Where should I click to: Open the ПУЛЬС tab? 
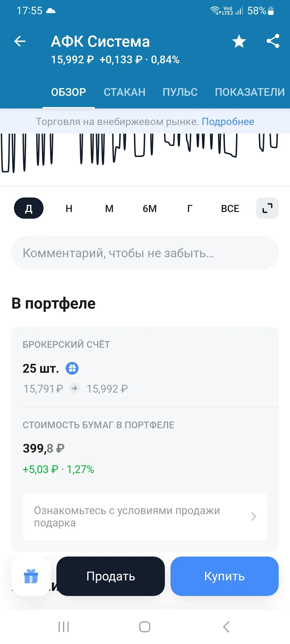[x=180, y=92]
